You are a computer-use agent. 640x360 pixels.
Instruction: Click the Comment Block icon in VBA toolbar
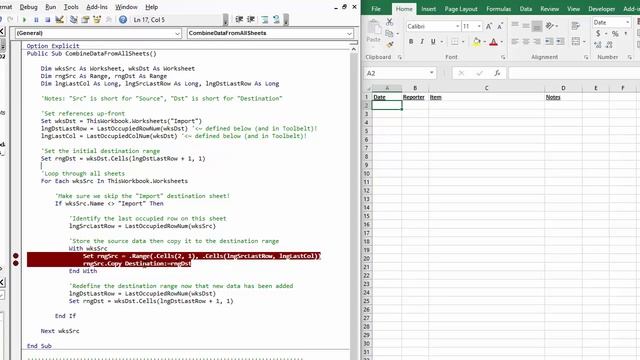[265, 20]
